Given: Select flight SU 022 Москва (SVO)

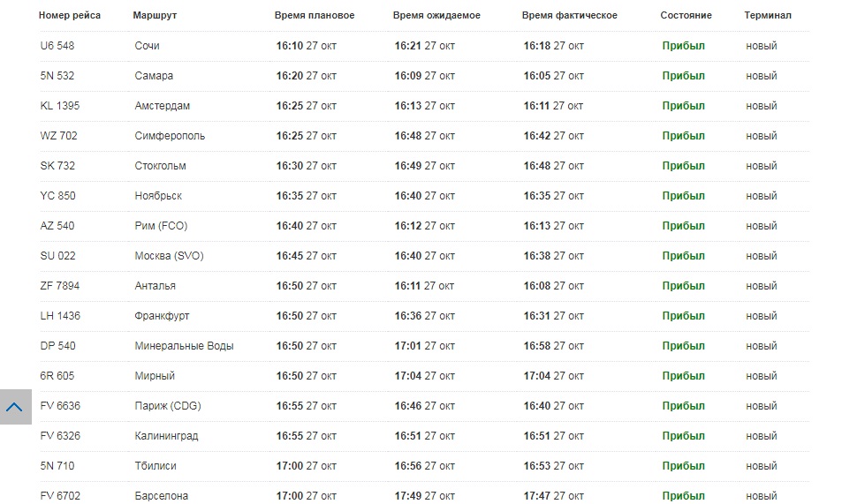Looking at the screenshot, I should tap(424, 256).
